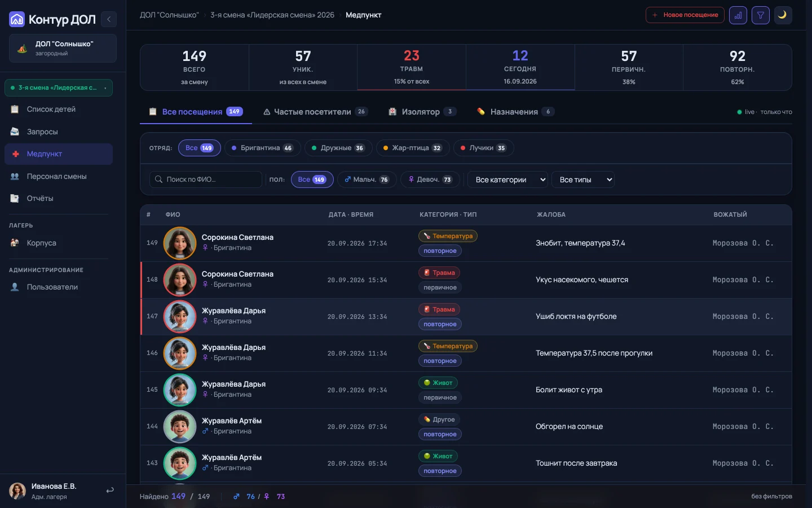
Task: Click the Запросы inbox icon in sidebar
Action: coord(15,132)
